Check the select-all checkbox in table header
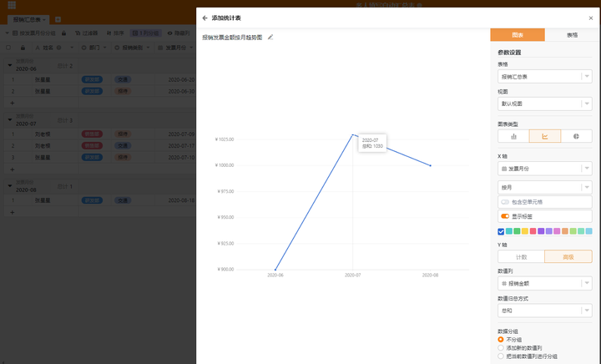 click(8, 48)
